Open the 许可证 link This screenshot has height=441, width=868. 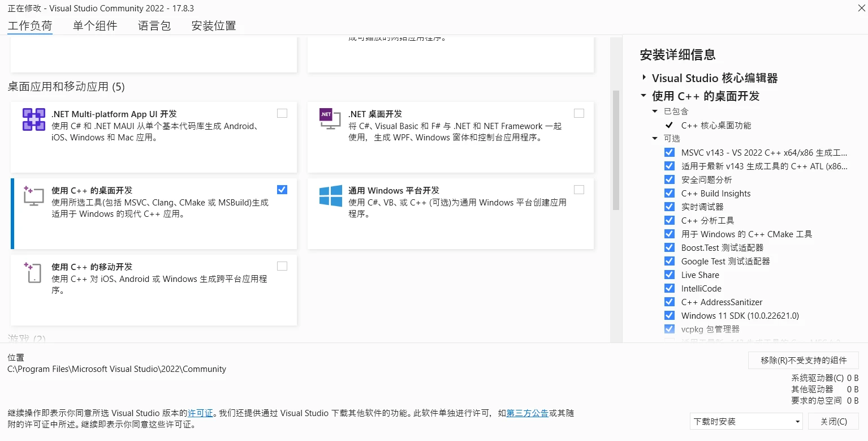coord(200,413)
